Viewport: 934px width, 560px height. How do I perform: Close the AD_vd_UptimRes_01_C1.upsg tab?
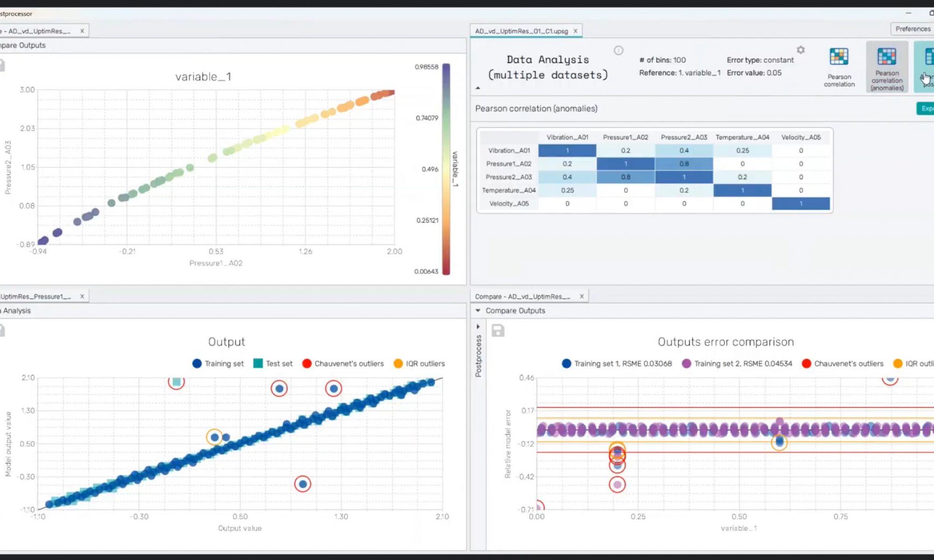575,31
